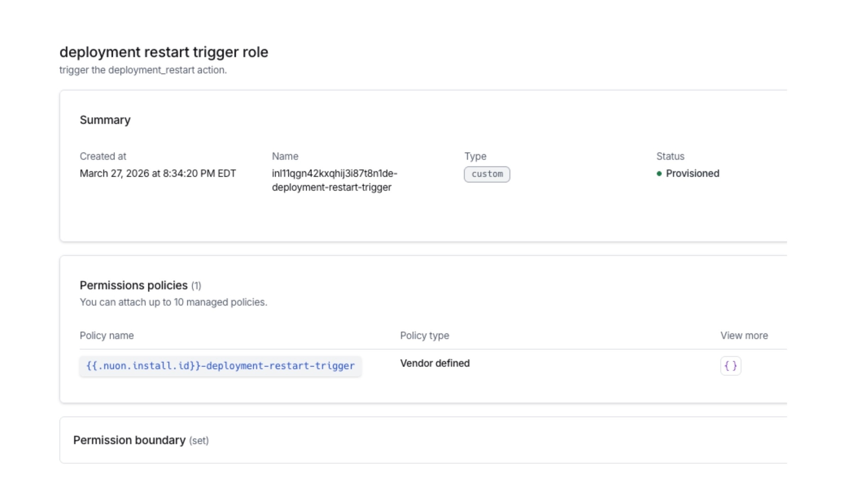Click the deployment-restart-trigger policy name link
The height and width of the screenshot is (504, 861).
pyautogui.click(x=220, y=366)
